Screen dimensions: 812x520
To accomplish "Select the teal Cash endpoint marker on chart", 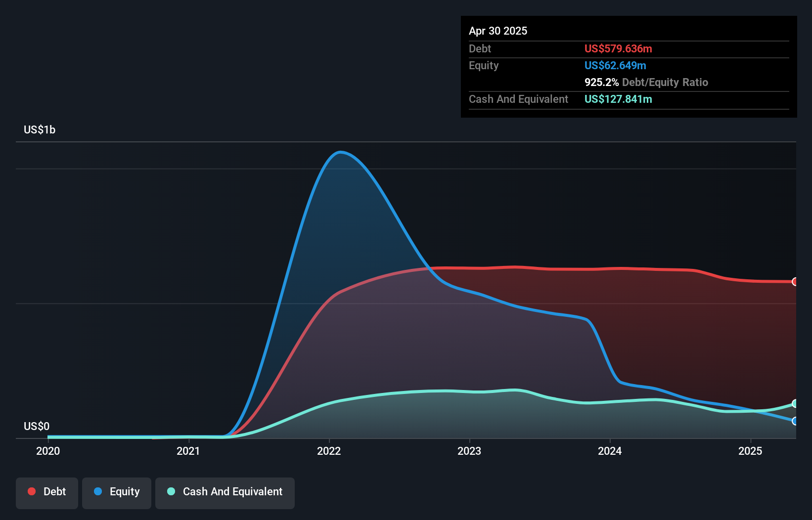I will coord(795,402).
